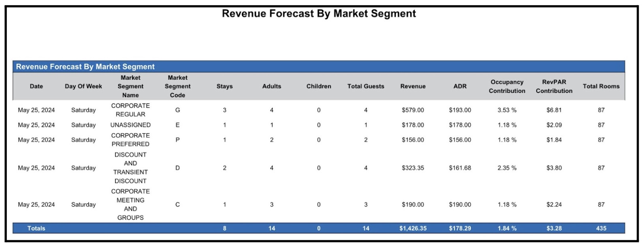Click the blue Revenue Forecast section header
This screenshot has height=248, width=644.
[x=85, y=66]
